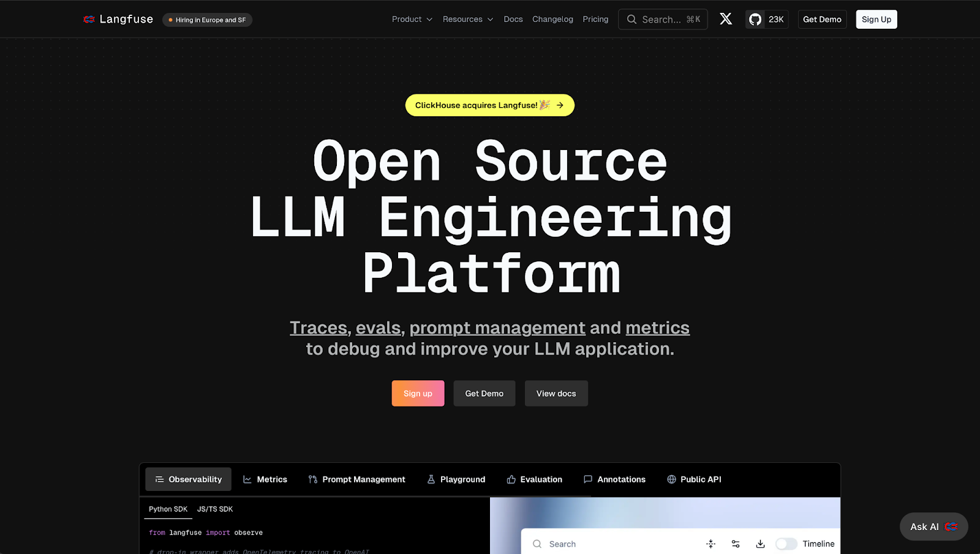Switch to the Playground tab
This screenshot has width=980, height=554.
coord(456,479)
